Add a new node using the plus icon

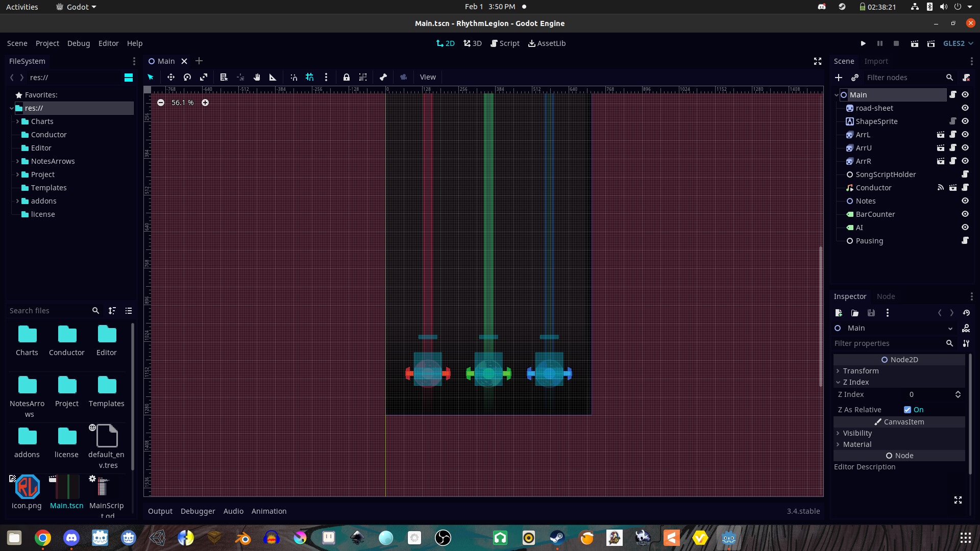839,78
